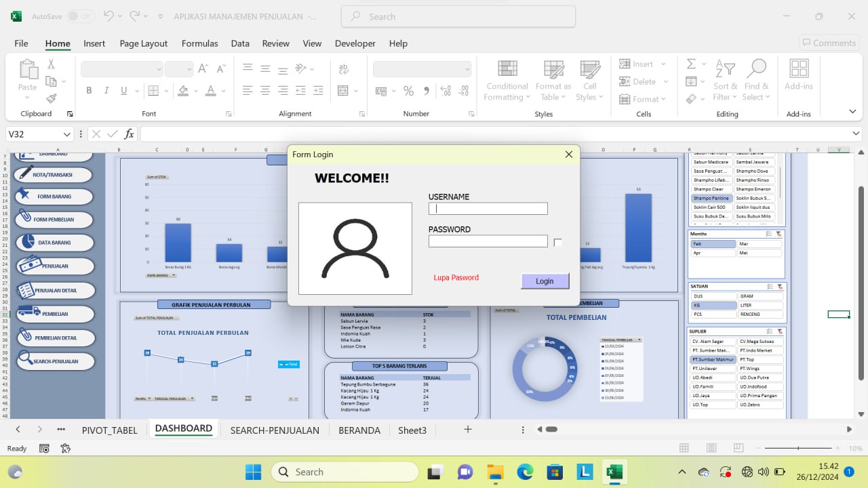Click the Undo arrow in title bar

(x=108, y=16)
